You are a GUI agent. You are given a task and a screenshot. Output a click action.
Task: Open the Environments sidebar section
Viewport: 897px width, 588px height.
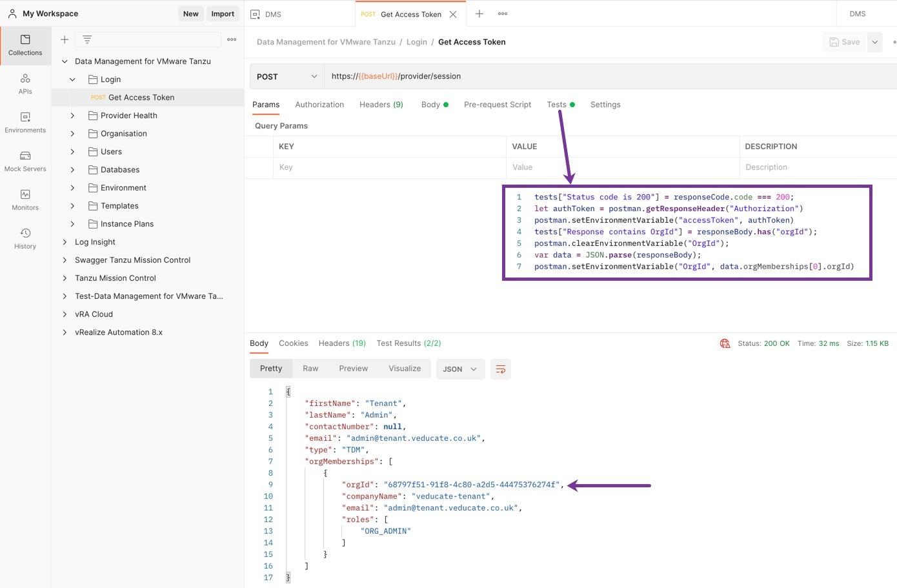(x=25, y=123)
